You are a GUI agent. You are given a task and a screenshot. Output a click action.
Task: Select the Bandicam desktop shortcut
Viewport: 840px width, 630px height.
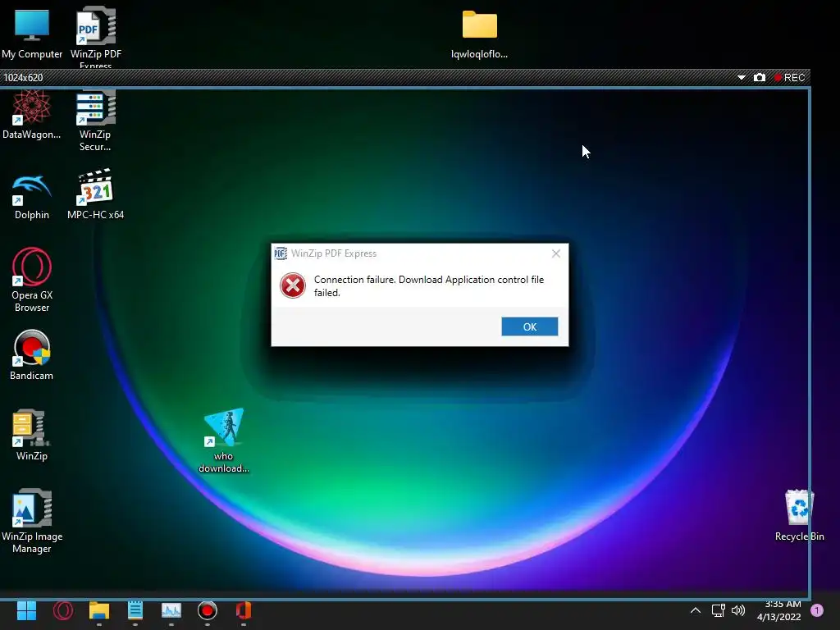coord(32,354)
